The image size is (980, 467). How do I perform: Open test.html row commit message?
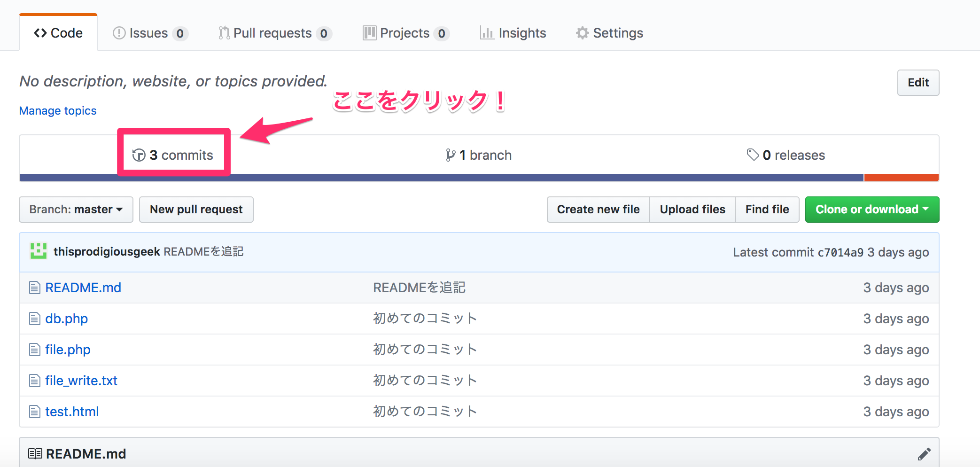425,412
